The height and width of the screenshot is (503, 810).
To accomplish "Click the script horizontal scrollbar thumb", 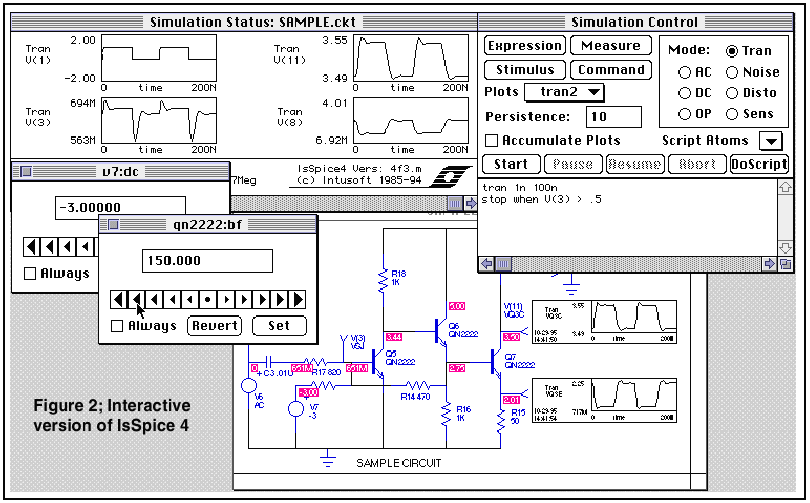I will pos(505,264).
